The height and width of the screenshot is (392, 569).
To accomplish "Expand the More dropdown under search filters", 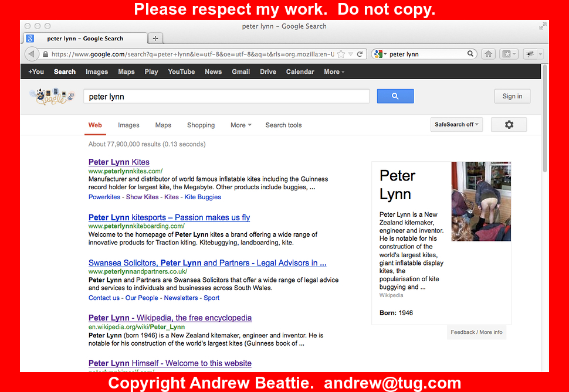I will 241,125.
